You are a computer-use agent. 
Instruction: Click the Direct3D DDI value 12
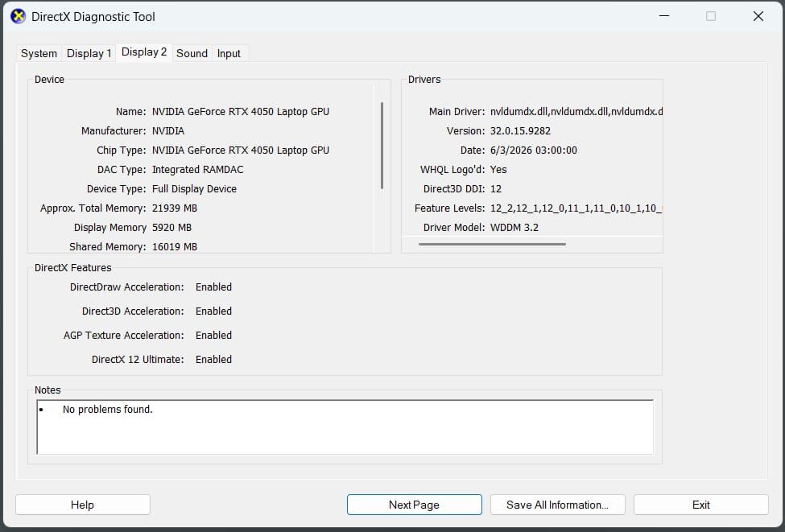tap(496, 189)
